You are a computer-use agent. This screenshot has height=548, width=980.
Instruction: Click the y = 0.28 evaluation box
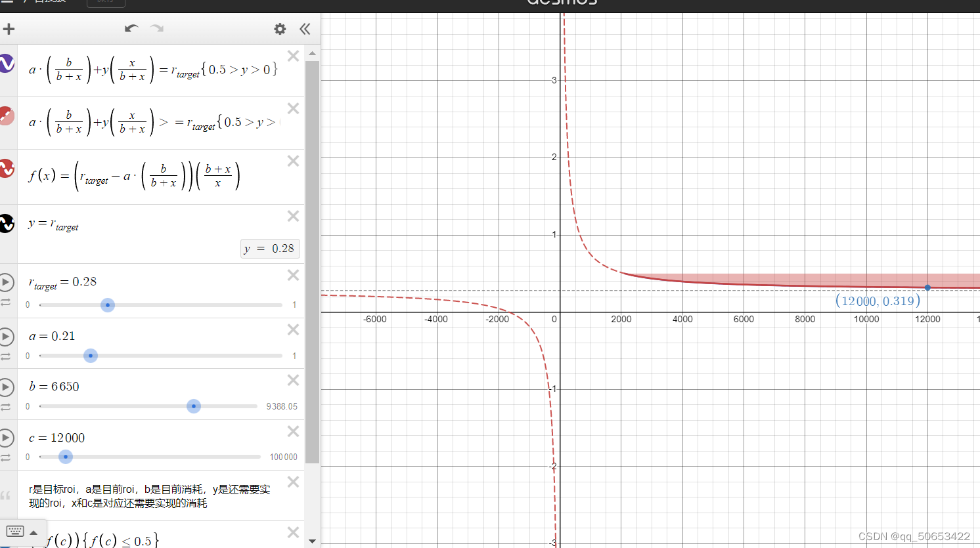(x=270, y=249)
